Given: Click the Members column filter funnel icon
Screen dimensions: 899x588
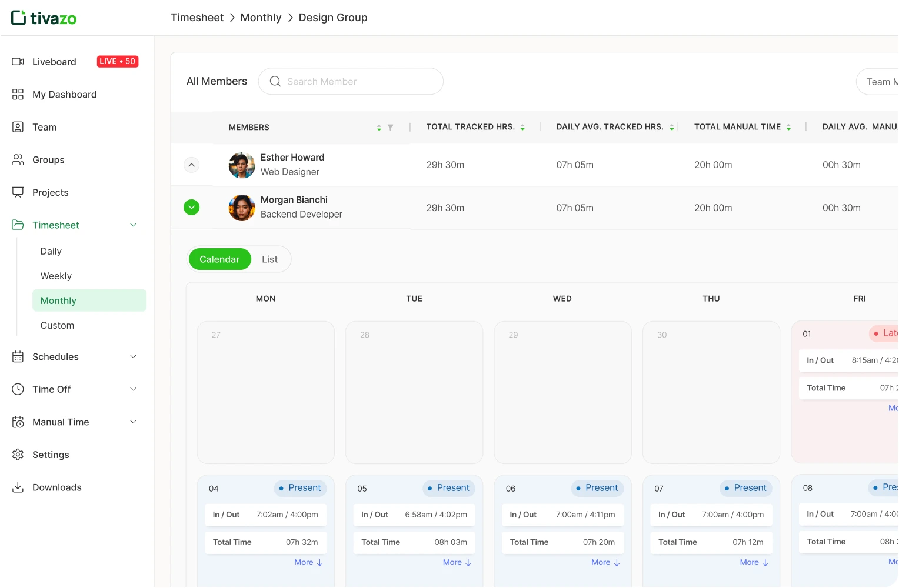Looking at the screenshot, I should pyautogui.click(x=390, y=128).
